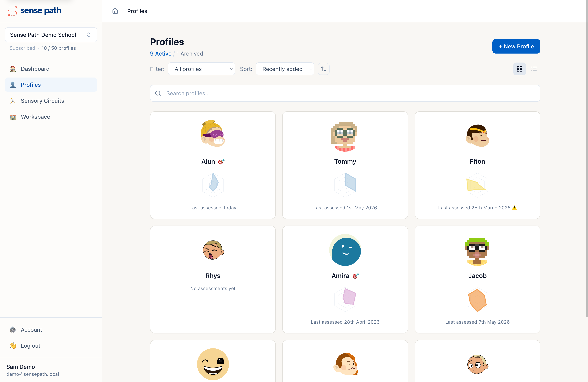Open Dashboard in the sidebar
This screenshot has height=382, width=588.
click(51, 69)
